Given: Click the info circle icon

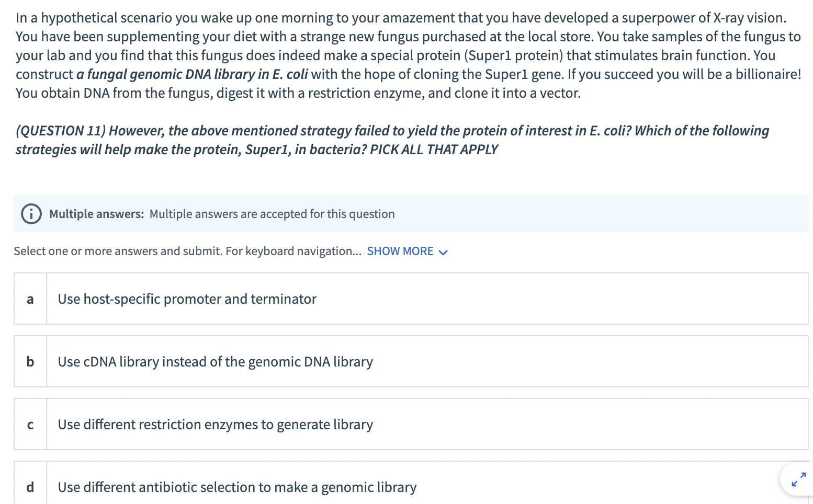Looking at the screenshot, I should pos(31,214).
